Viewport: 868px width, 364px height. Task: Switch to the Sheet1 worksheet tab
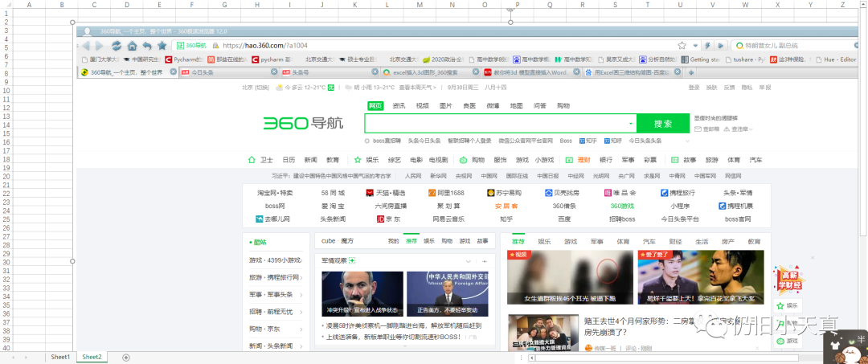tap(61, 358)
